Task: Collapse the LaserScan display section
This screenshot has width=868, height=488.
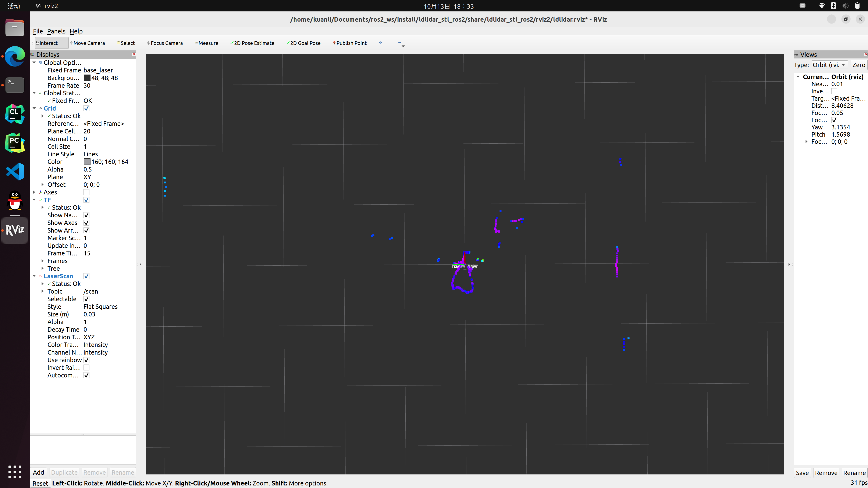Action: (34, 276)
